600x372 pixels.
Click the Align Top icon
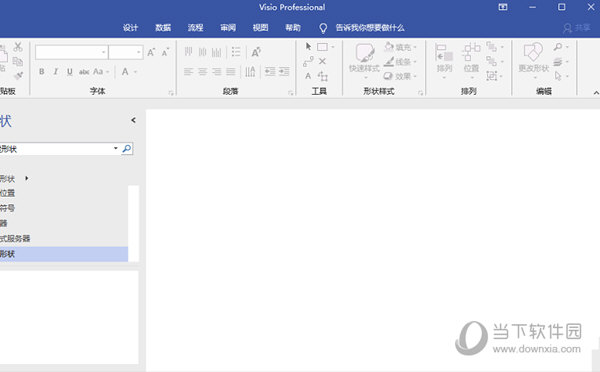pos(188,52)
